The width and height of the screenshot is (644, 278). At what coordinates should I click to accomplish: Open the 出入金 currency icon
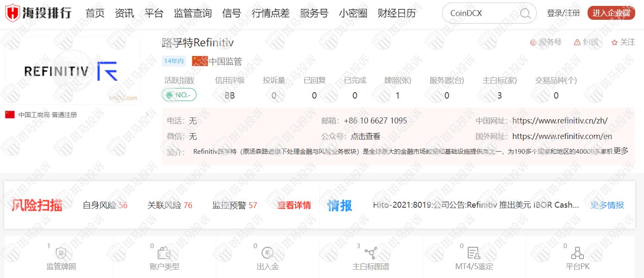click(x=268, y=253)
